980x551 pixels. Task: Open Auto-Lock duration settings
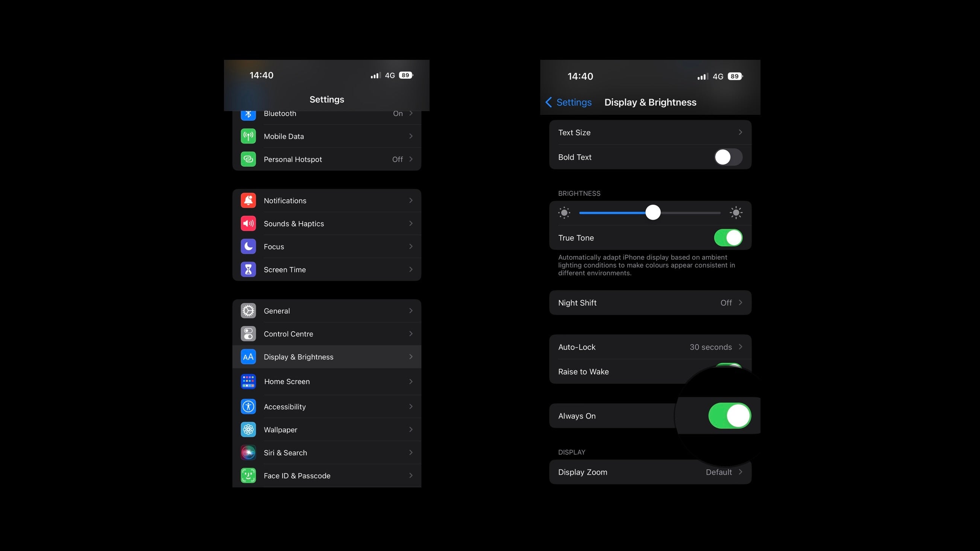pyautogui.click(x=649, y=347)
